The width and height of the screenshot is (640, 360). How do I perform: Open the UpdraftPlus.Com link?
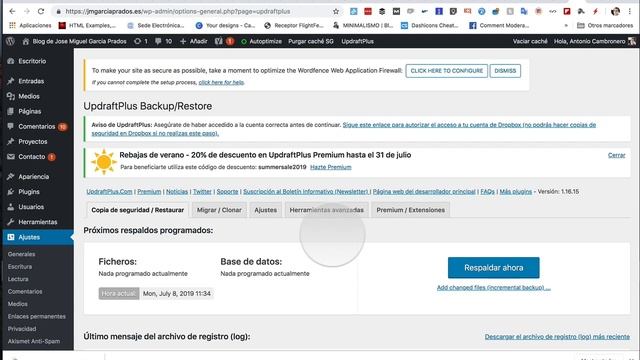click(109, 191)
